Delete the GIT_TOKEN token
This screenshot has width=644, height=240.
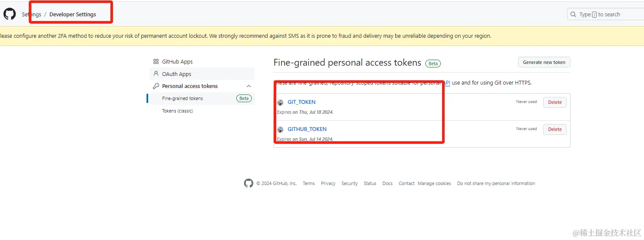tap(555, 102)
